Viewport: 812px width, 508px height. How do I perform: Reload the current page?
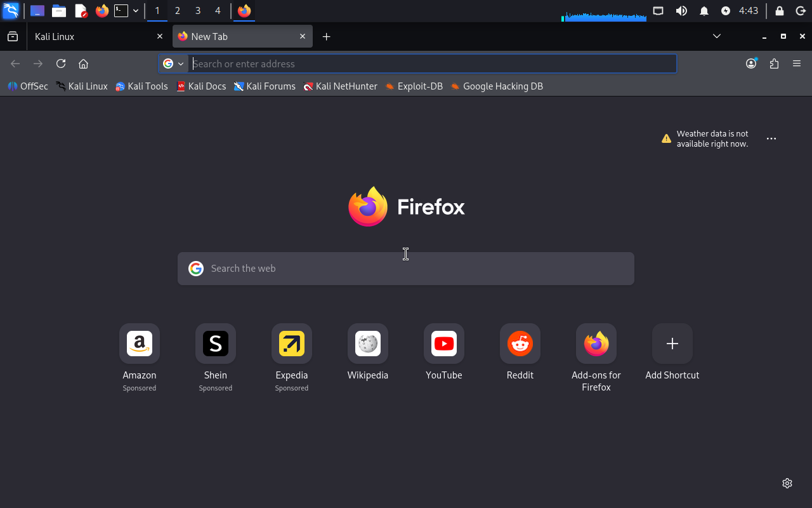click(x=61, y=63)
